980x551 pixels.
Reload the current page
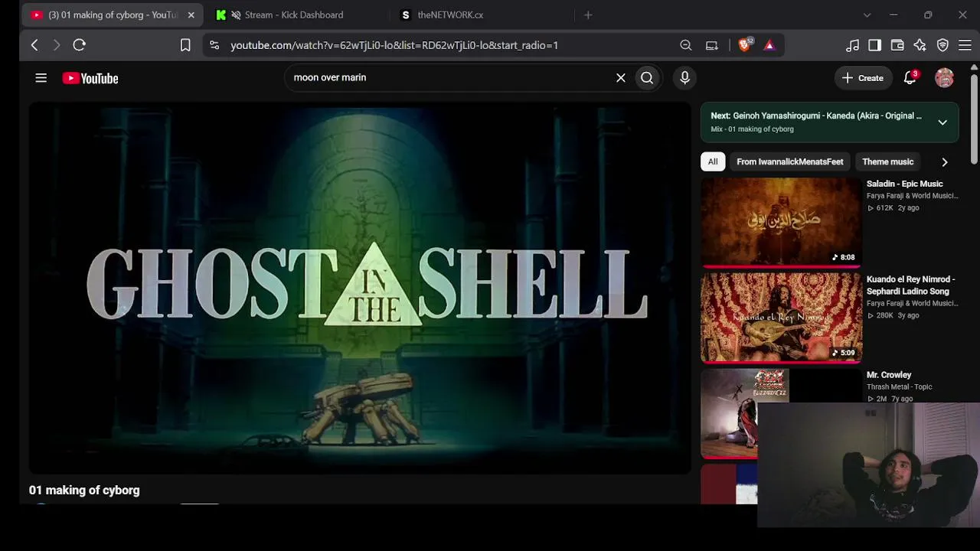[79, 45]
